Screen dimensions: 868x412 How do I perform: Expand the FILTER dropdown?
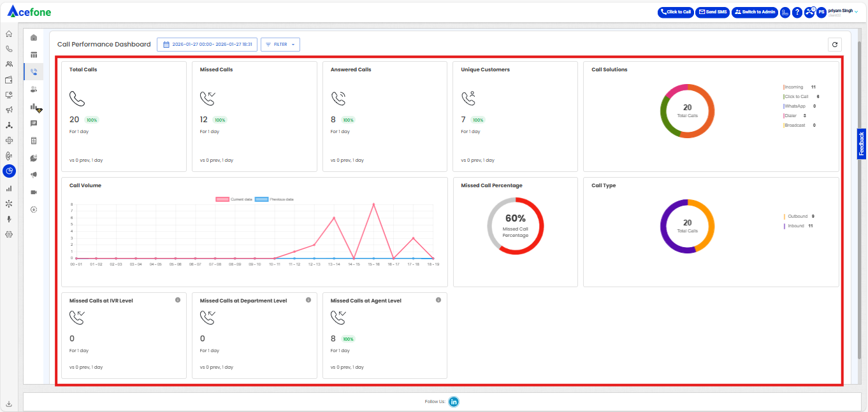point(280,45)
